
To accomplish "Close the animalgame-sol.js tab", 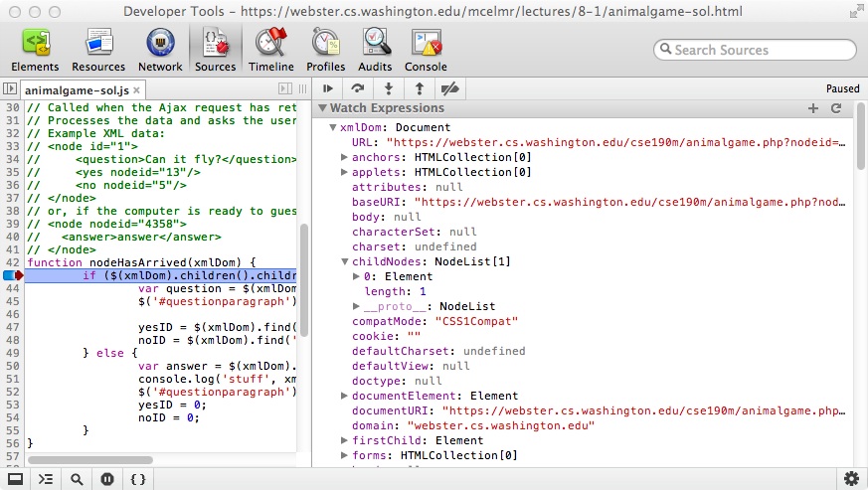I will point(137,89).
